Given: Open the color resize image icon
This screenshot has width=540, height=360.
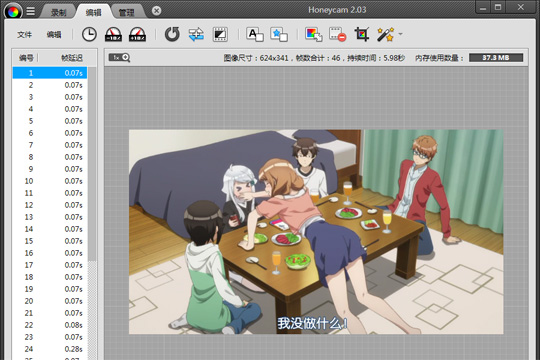Looking at the screenshot, I should tap(313, 34).
